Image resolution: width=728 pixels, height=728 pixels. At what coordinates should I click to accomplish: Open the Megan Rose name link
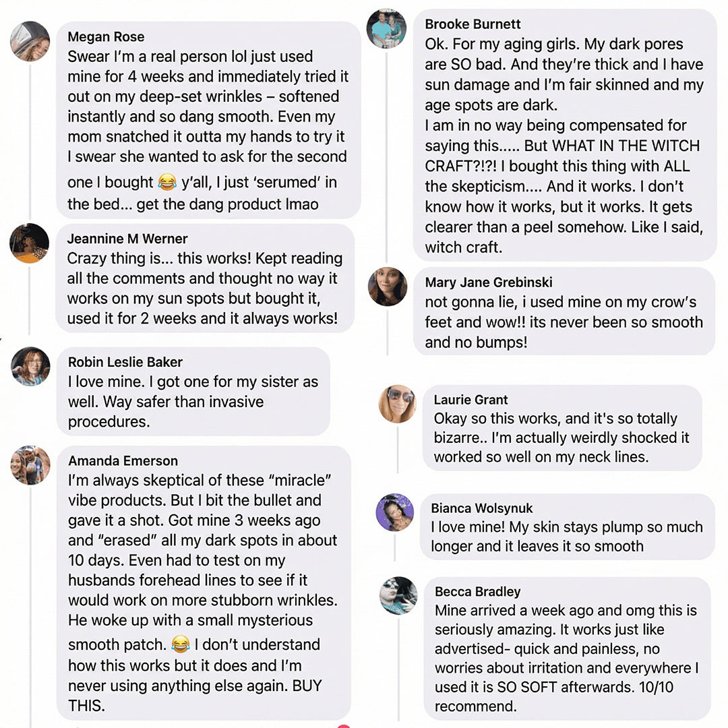pos(106,36)
